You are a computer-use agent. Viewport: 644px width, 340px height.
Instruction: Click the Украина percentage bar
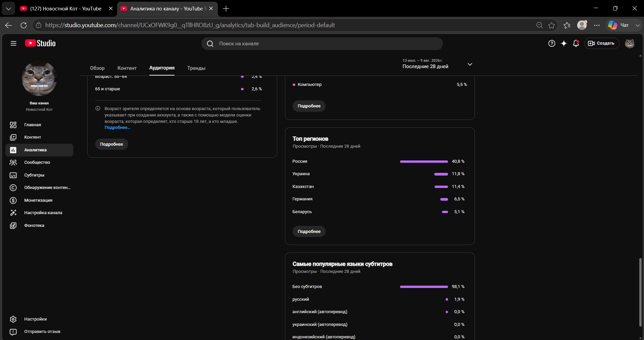[441, 174]
